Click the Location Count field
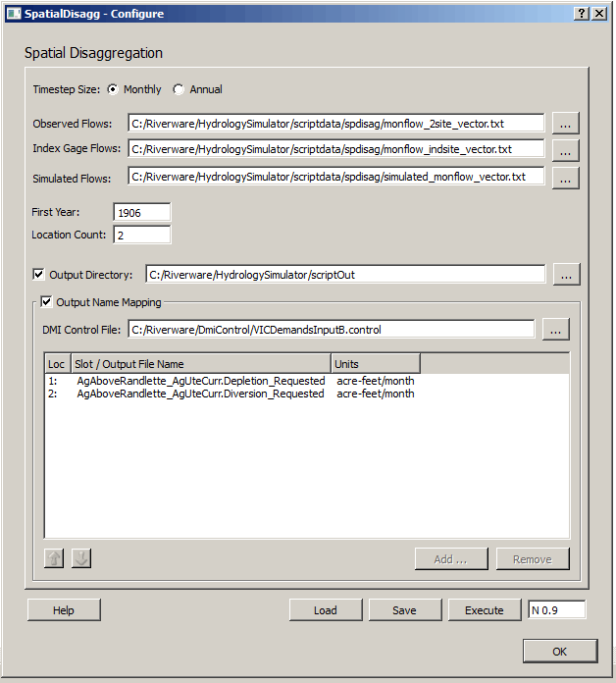Viewport: 616px width, 683px height. coord(142,235)
